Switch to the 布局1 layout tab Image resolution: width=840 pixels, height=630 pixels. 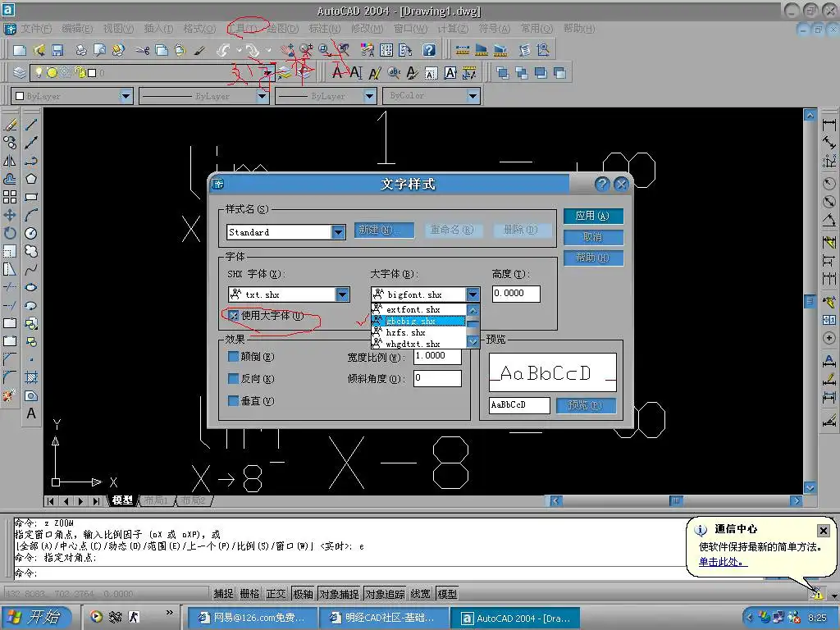pyautogui.click(x=156, y=500)
